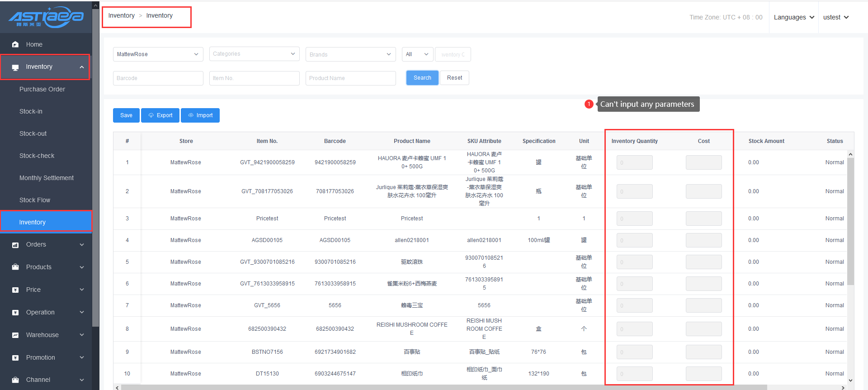Click the Price sidebar icon

15,290
